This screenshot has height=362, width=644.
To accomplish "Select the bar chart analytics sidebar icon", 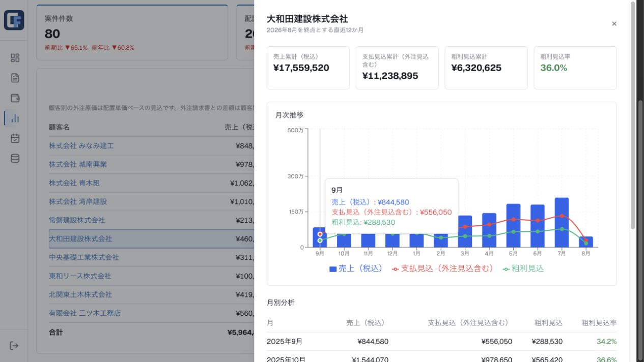I will pyautogui.click(x=15, y=118).
